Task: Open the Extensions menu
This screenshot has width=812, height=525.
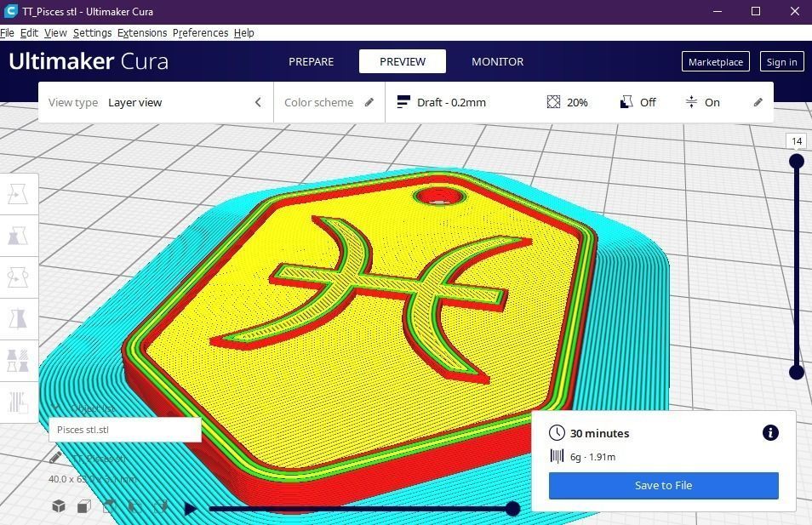Action: (142, 32)
